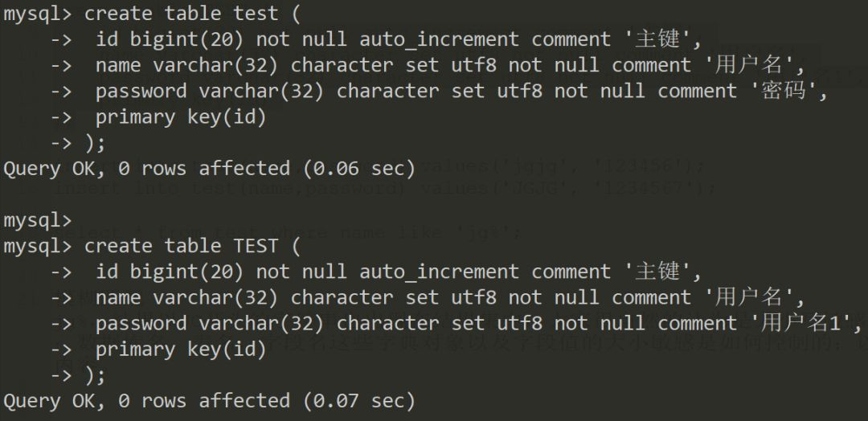Click the first 'Query OK' result line
Viewport: 868px width, 421px height.
tap(209, 168)
